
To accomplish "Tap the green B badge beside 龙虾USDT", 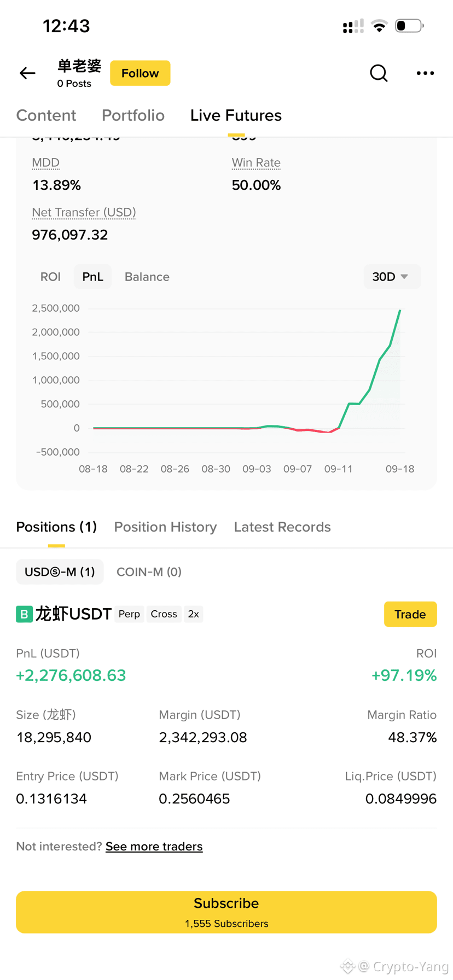I will pyautogui.click(x=24, y=614).
